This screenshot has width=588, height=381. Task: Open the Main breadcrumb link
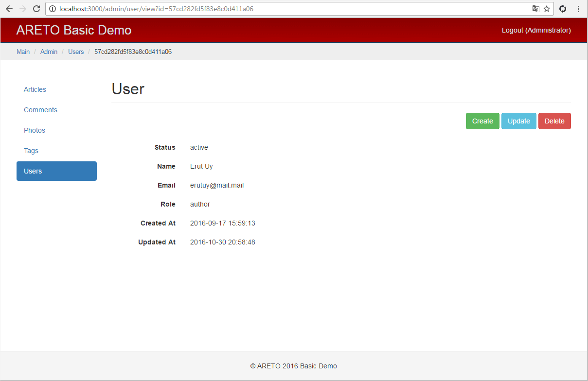click(23, 52)
